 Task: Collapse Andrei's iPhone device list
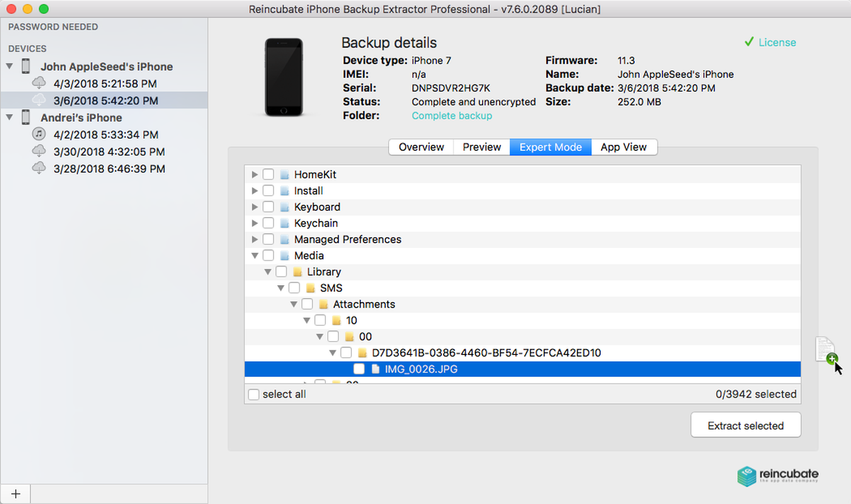point(10,117)
